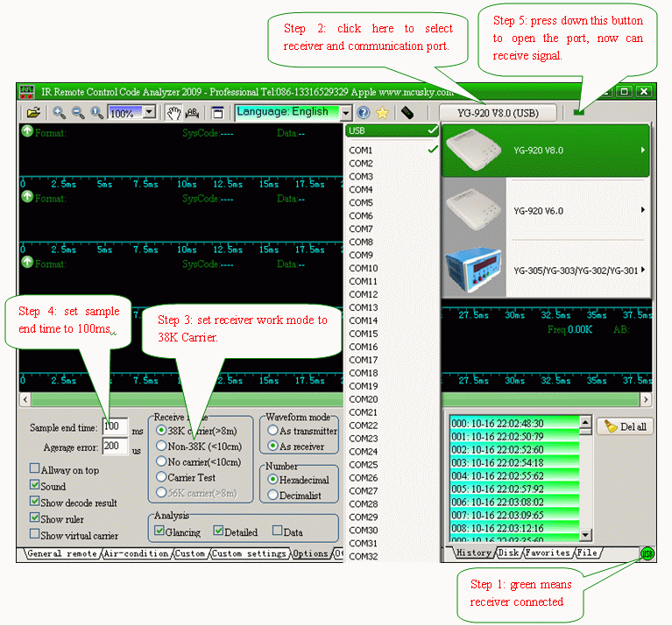Toggle the Show ruler checkbox
Image resolution: width=672 pixels, height=626 pixels.
click(35, 518)
